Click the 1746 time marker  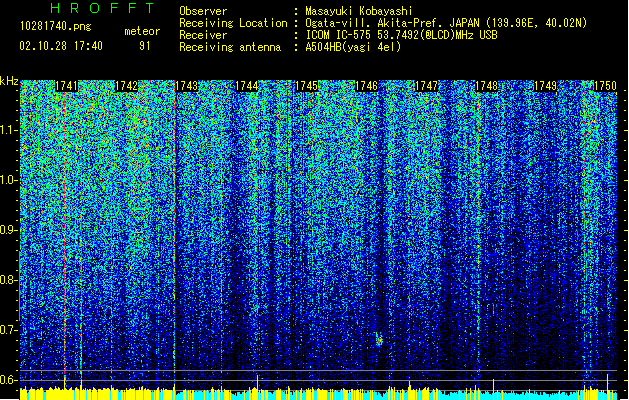tap(367, 86)
